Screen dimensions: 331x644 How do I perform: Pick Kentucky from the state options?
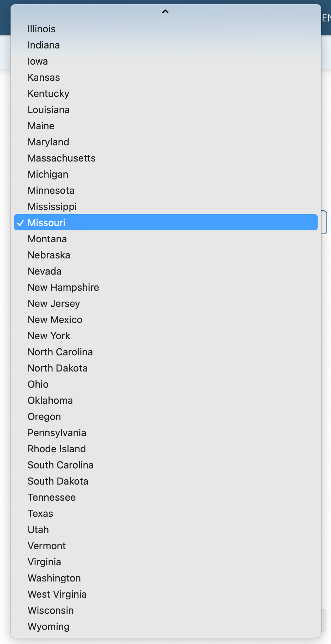[48, 94]
